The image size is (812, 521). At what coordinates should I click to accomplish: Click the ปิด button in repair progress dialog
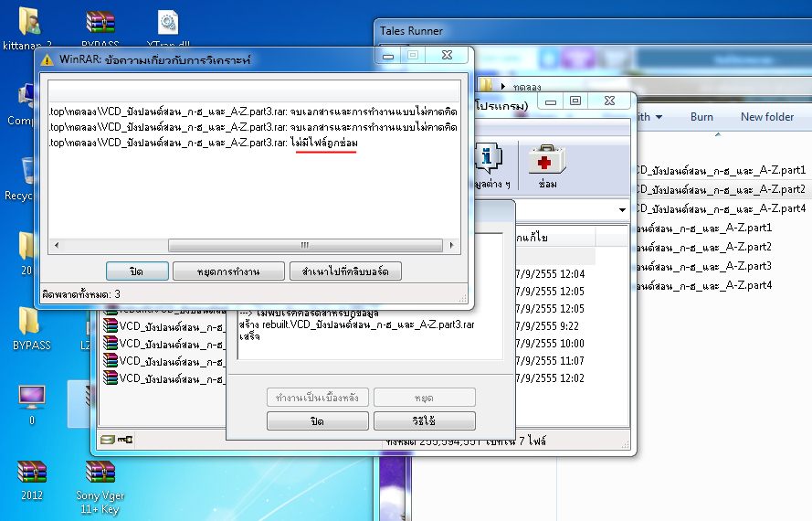click(x=318, y=421)
